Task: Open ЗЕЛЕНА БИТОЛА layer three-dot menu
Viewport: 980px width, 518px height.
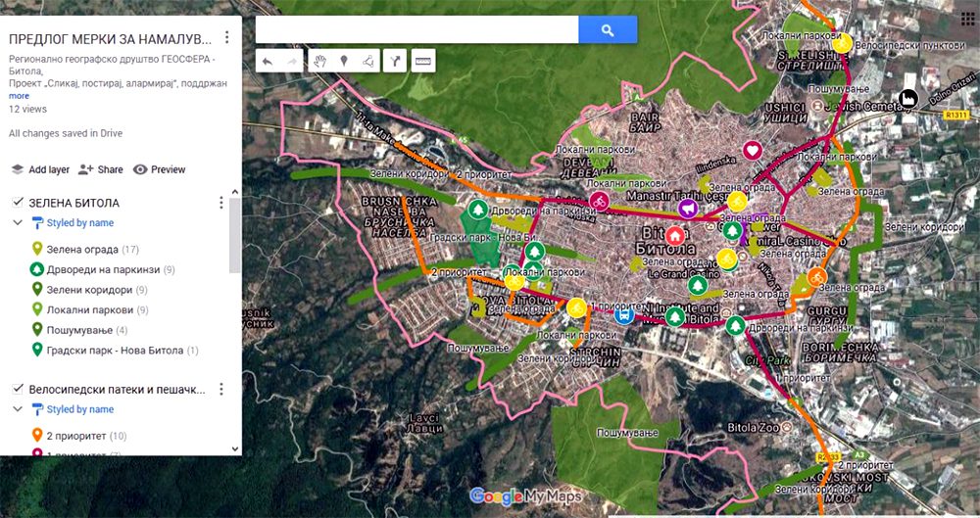Action: [x=220, y=203]
